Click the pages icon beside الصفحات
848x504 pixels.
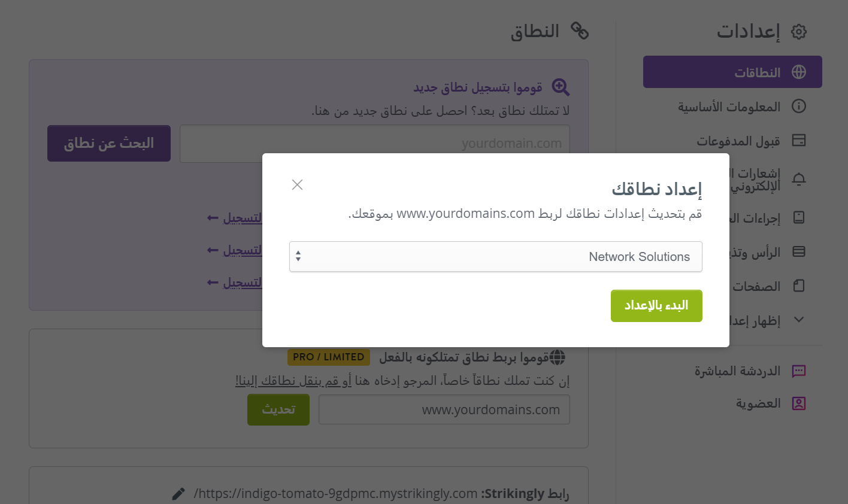[x=799, y=286]
